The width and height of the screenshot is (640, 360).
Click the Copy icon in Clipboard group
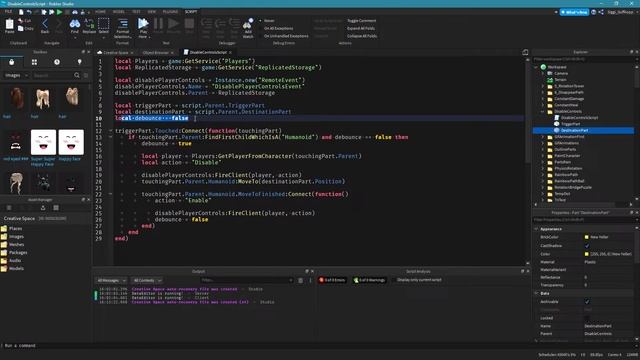pos(20,29)
